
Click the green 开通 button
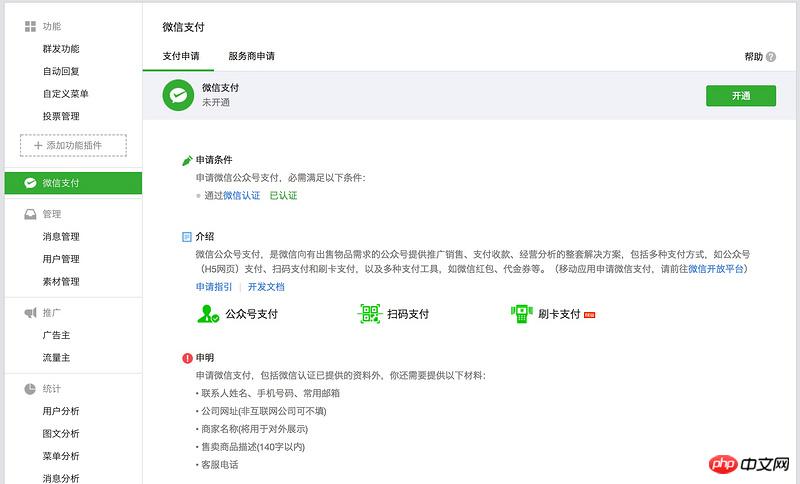point(741,95)
